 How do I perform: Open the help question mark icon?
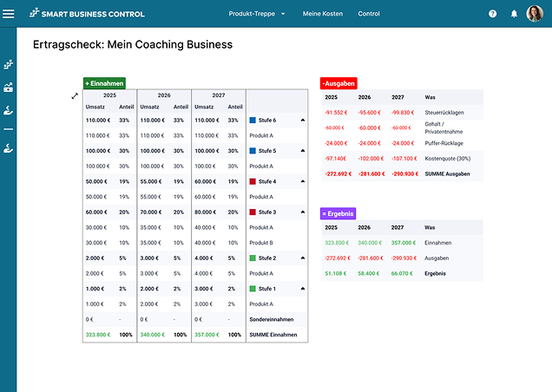pyautogui.click(x=493, y=14)
